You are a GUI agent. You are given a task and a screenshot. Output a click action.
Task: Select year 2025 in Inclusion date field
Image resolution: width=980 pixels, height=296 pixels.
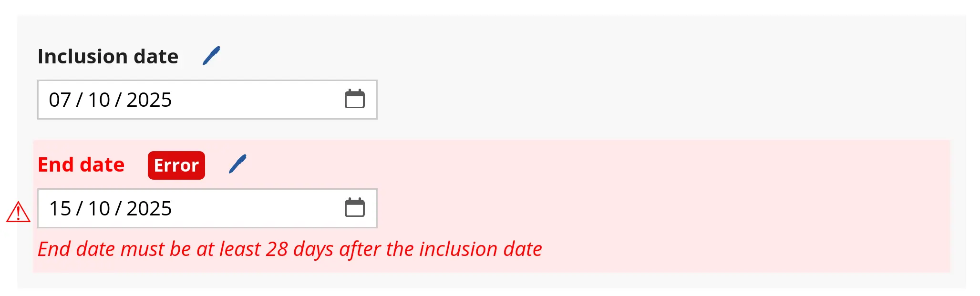[149, 100]
